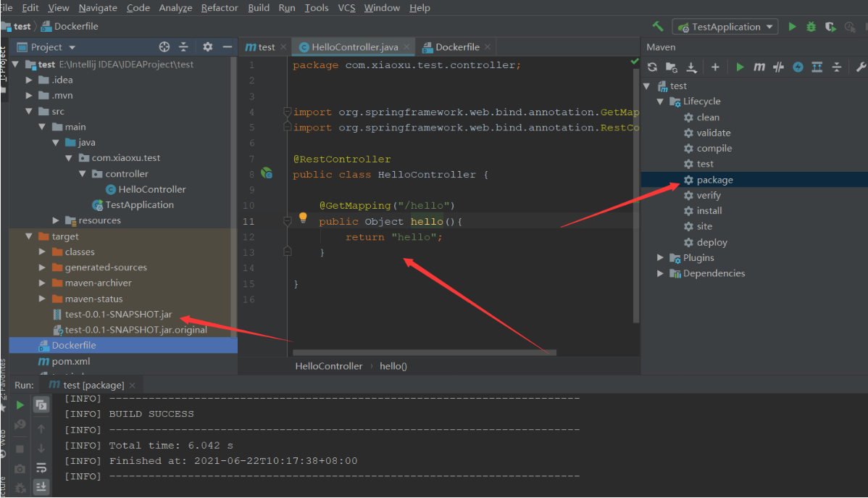
Task: Open the Refactor menu
Action: point(220,8)
